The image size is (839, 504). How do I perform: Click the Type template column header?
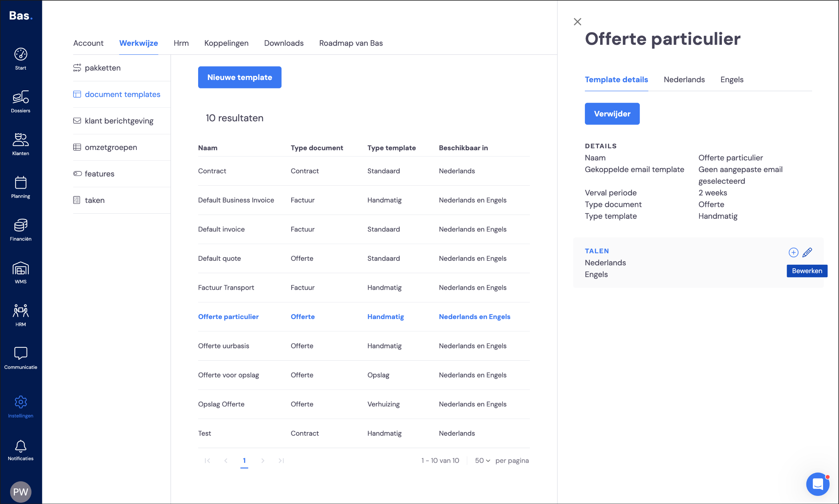391,148
